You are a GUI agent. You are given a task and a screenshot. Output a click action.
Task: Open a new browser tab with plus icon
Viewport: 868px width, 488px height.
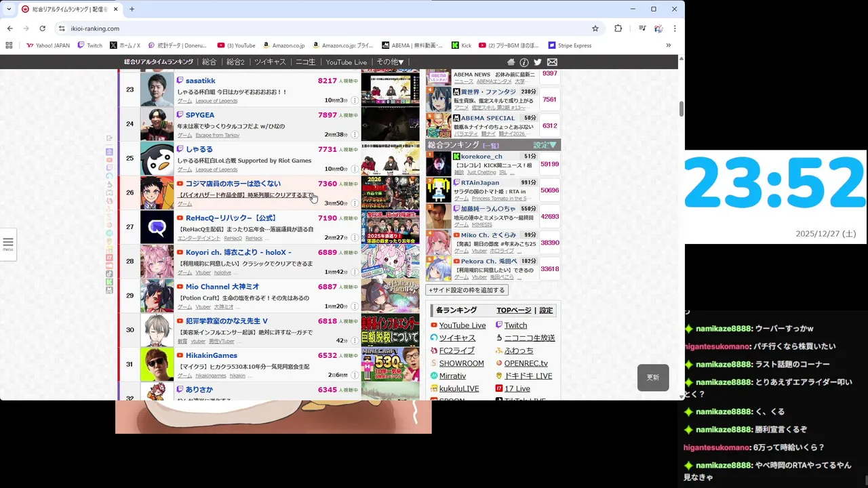tap(132, 9)
